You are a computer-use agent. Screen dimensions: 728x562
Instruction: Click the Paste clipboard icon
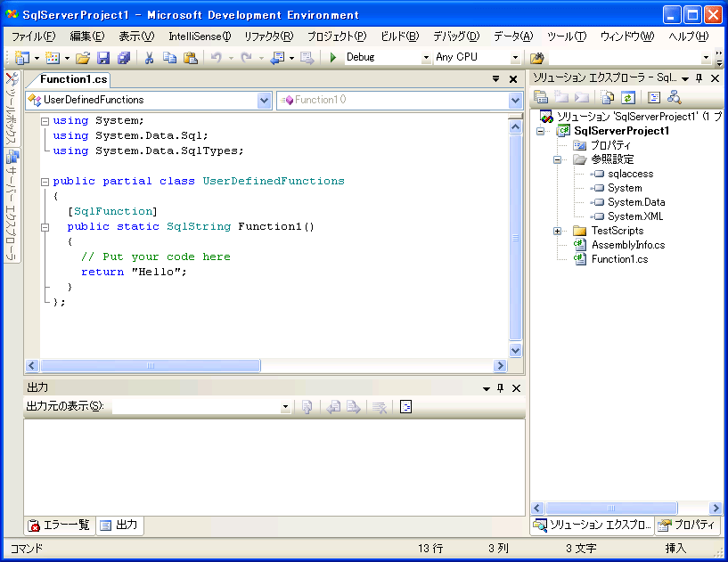click(191, 58)
